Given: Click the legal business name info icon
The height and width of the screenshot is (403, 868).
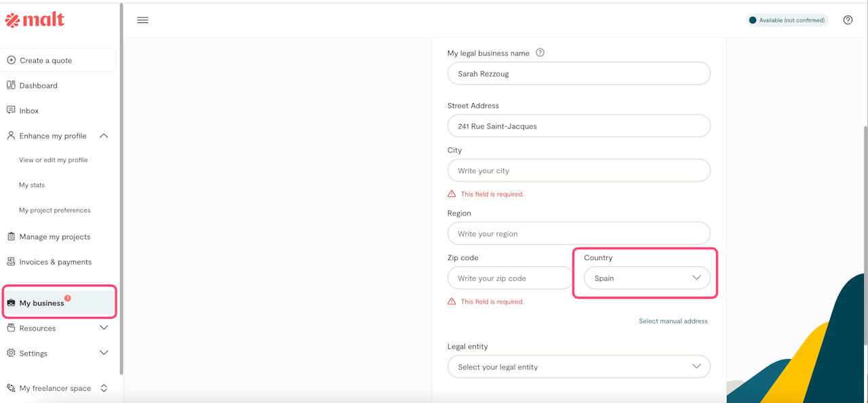Looking at the screenshot, I should pyautogui.click(x=540, y=53).
